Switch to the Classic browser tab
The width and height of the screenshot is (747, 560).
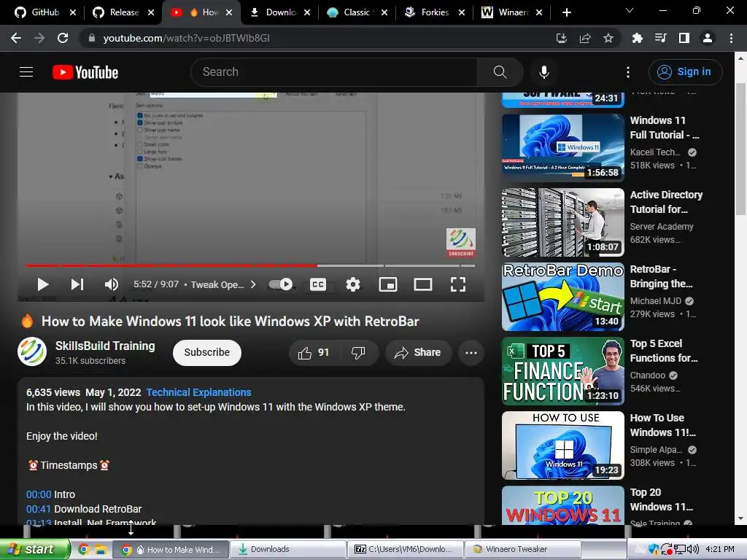[x=357, y=12]
